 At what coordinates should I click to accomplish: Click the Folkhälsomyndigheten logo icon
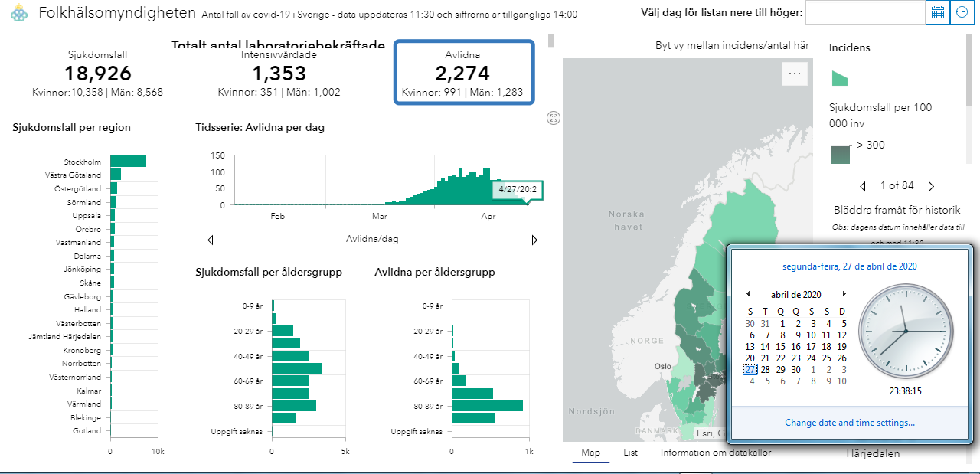point(19,15)
